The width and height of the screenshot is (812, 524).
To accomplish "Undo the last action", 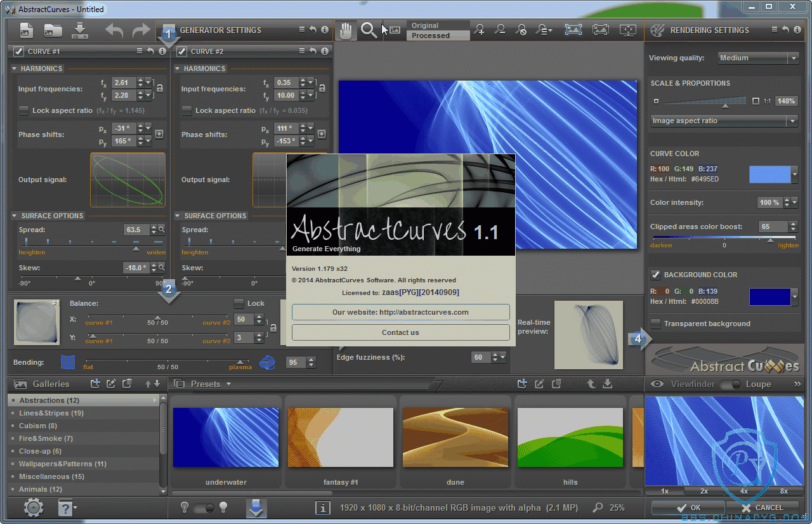I will [x=115, y=30].
